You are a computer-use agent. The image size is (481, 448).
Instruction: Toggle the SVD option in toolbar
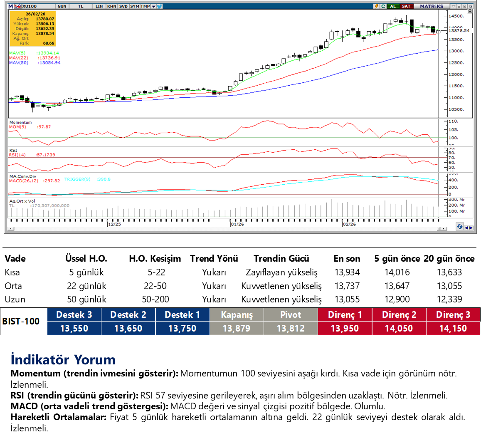pos(123,6)
